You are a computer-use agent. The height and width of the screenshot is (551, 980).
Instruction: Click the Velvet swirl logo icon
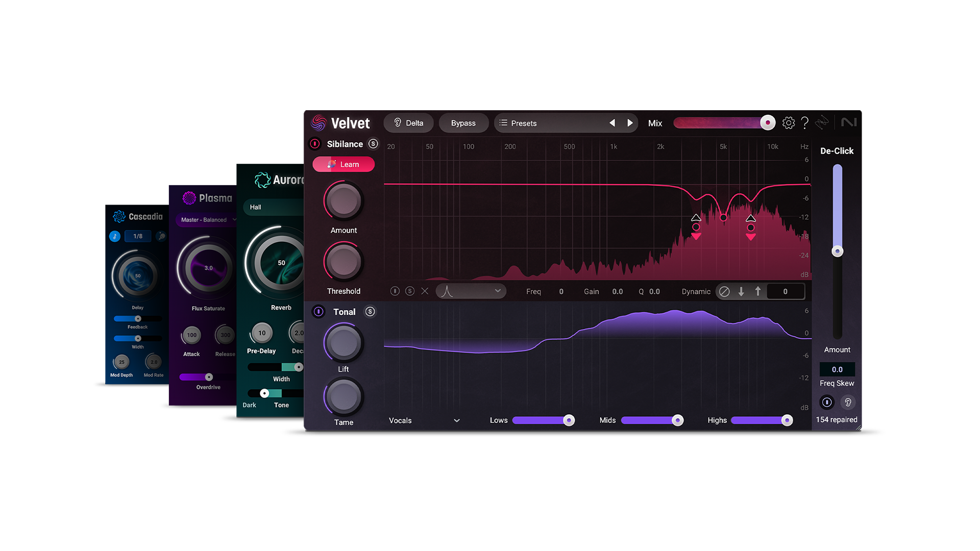coord(318,123)
